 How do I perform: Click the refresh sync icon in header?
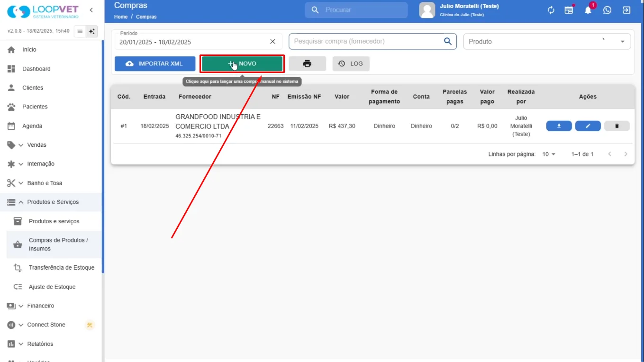[551, 10]
